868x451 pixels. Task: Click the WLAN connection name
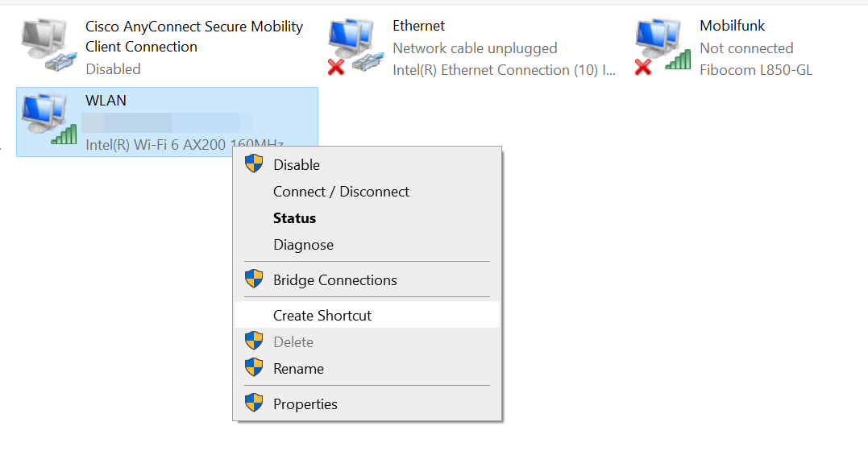click(x=106, y=101)
